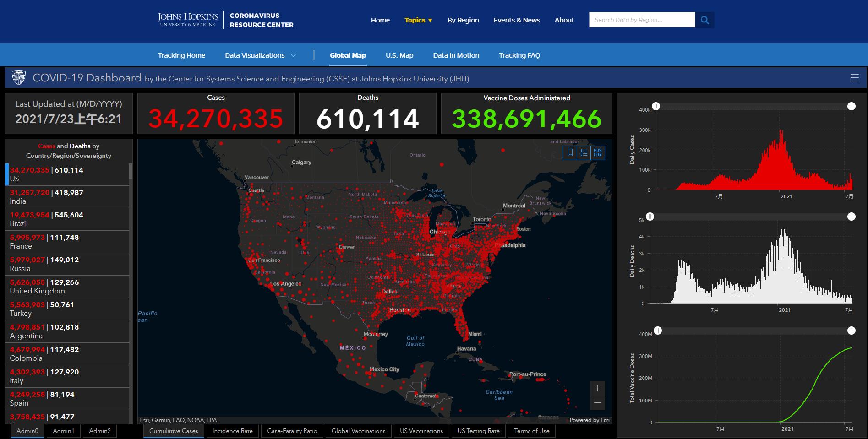Switch to the Global Vaccinations tab

click(x=359, y=431)
